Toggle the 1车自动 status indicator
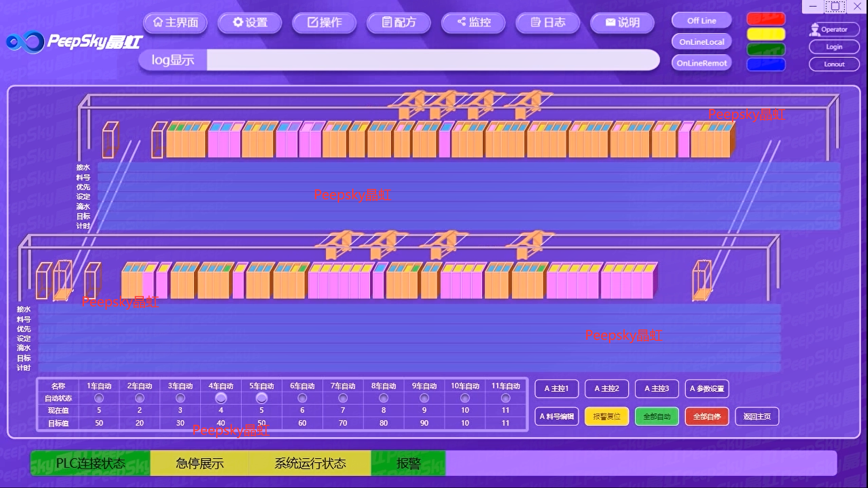868x488 pixels. pos(99,398)
